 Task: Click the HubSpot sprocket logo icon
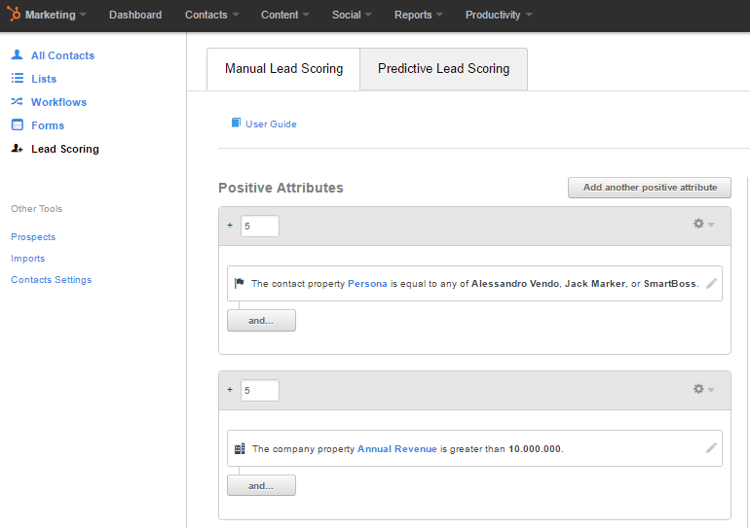pyautogui.click(x=14, y=15)
